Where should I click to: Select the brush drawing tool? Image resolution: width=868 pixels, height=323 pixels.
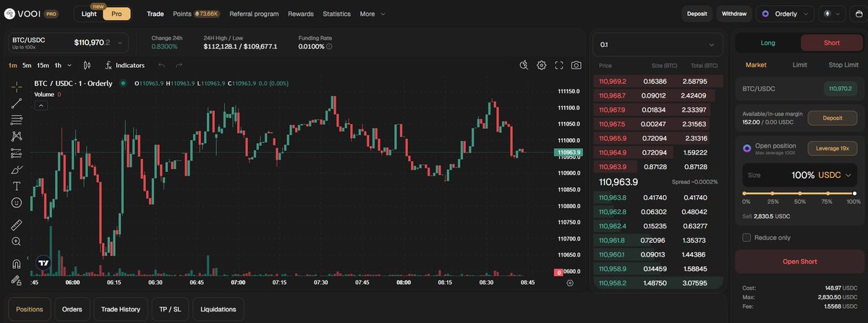click(16, 170)
